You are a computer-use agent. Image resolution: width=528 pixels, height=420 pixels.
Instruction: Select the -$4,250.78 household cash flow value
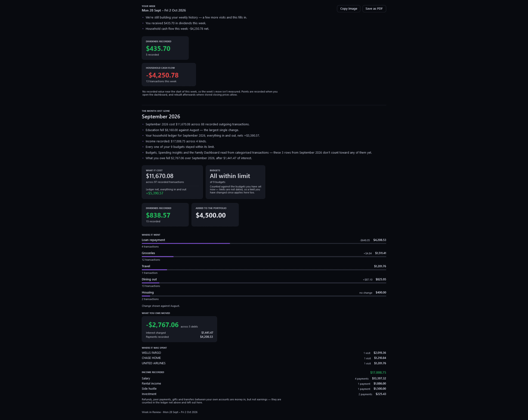162,75
